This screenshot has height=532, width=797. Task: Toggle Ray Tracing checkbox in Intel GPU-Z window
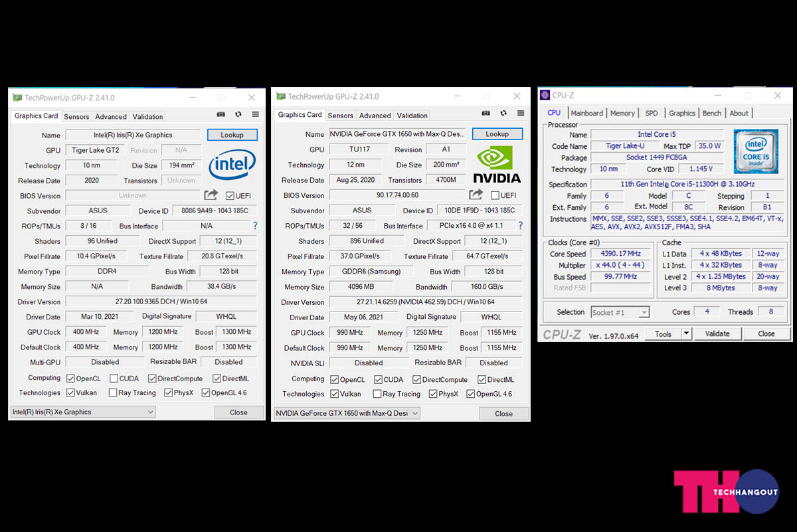[x=114, y=393]
